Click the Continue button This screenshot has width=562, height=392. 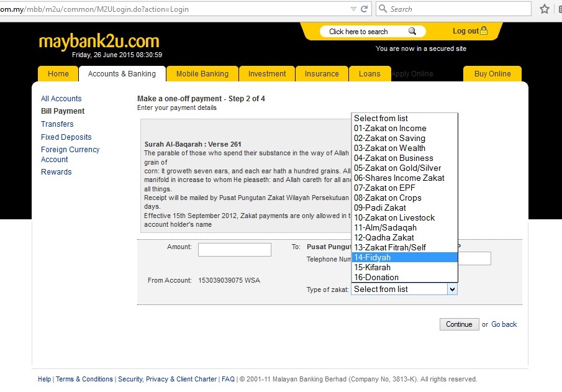pyautogui.click(x=459, y=324)
